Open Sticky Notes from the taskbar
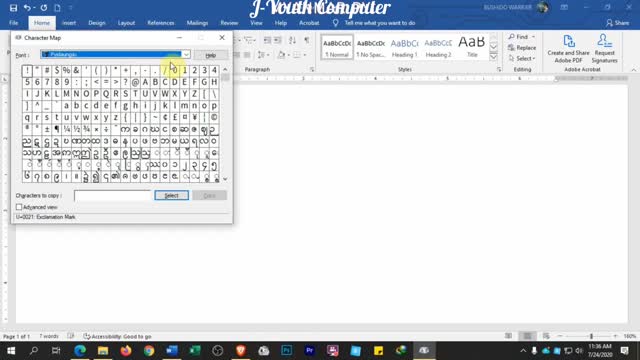Viewport: 640px width, 360px height. click(x=378, y=350)
